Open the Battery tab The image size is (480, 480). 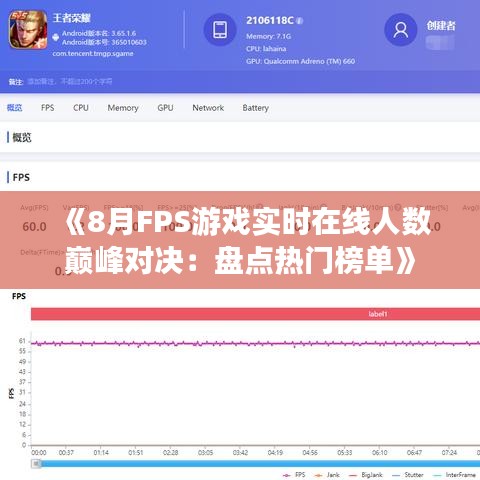[256, 108]
